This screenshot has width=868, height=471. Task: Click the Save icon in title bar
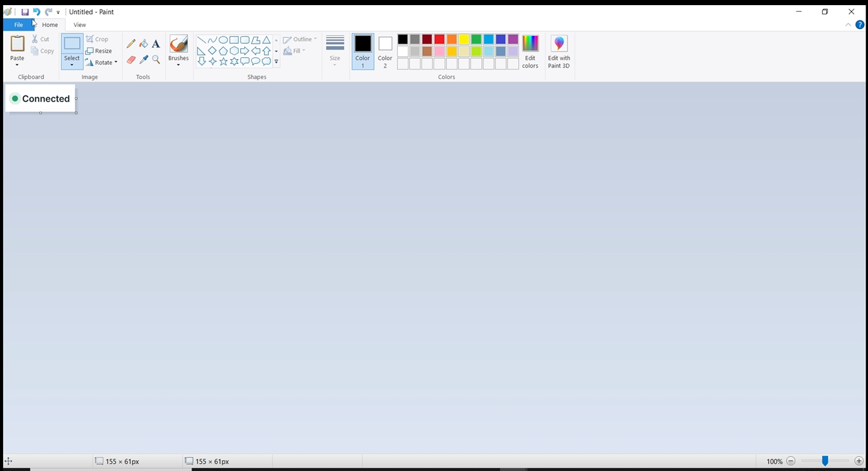[x=25, y=12]
